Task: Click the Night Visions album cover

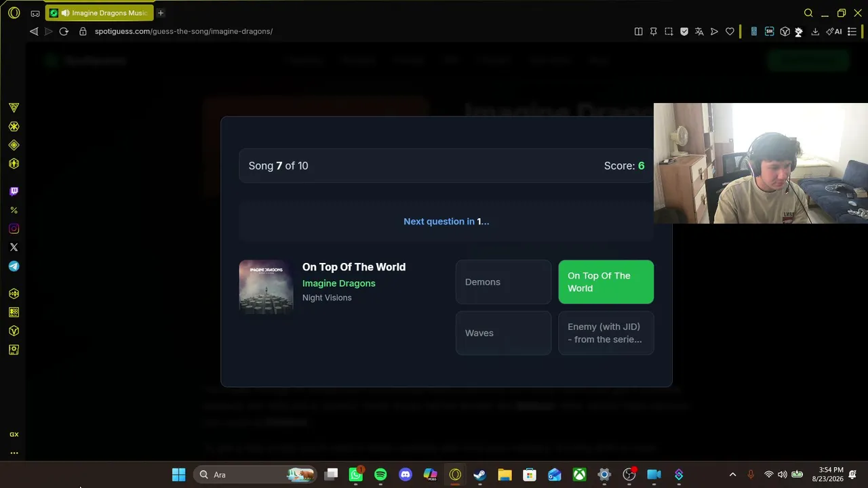Action: [266, 287]
